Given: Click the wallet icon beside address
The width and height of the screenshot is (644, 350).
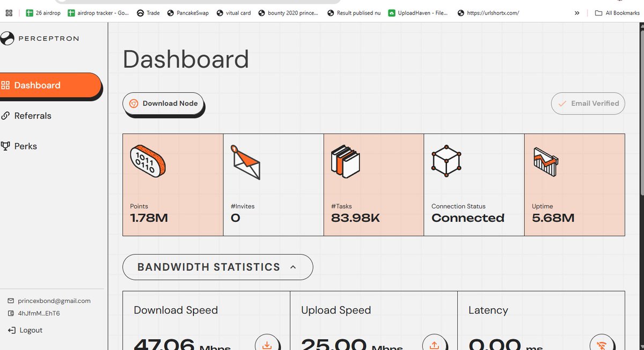Looking at the screenshot, I should tap(11, 314).
